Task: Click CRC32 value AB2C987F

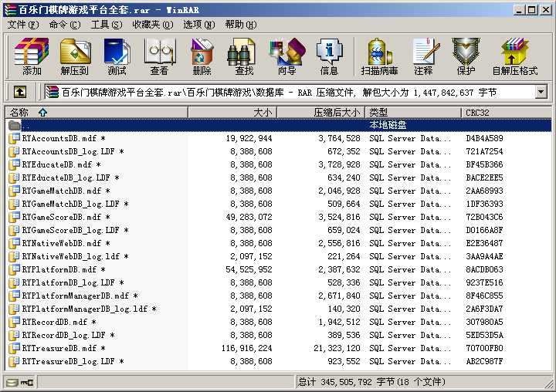Action: (484, 361)
